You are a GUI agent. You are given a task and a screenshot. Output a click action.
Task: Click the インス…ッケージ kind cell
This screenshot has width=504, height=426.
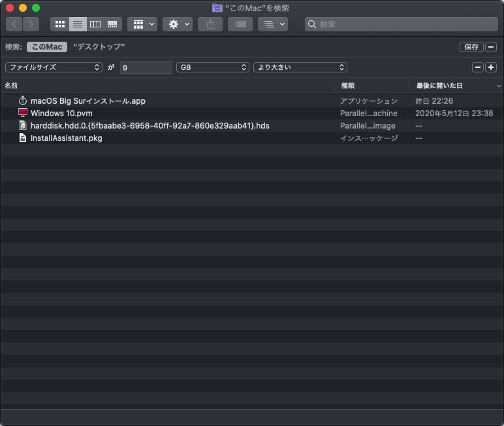pos(369,138)
